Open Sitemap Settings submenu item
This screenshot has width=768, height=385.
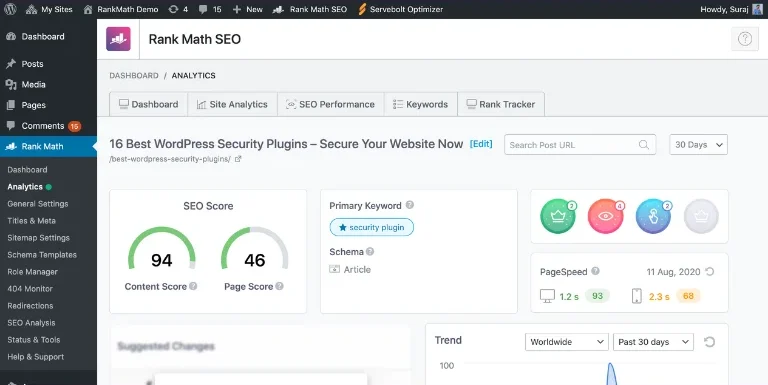38,238
